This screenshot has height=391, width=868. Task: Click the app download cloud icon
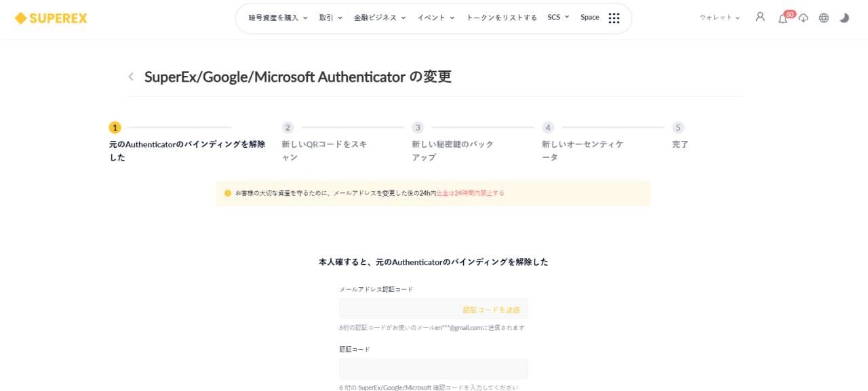[803, 18]
